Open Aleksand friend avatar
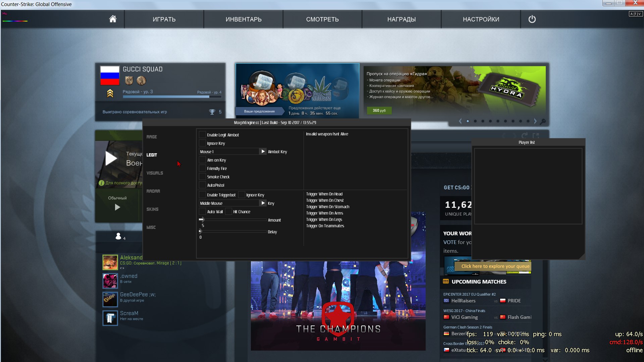The image size is (644, 362). point(110,262)
